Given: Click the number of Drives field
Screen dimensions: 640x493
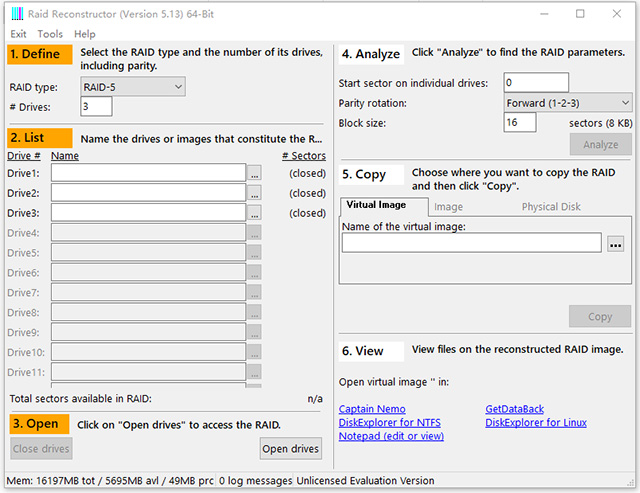Looking at the screenshot, I should pos(96,106).
